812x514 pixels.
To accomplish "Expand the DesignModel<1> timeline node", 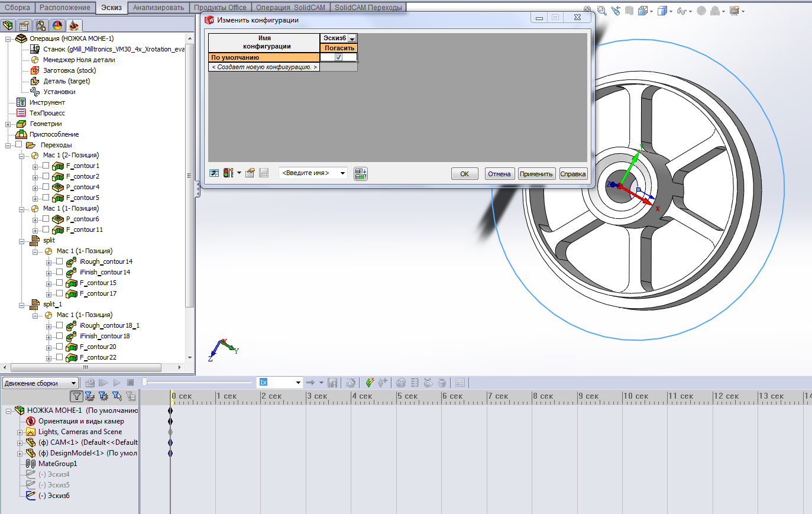I will [20, 454].
